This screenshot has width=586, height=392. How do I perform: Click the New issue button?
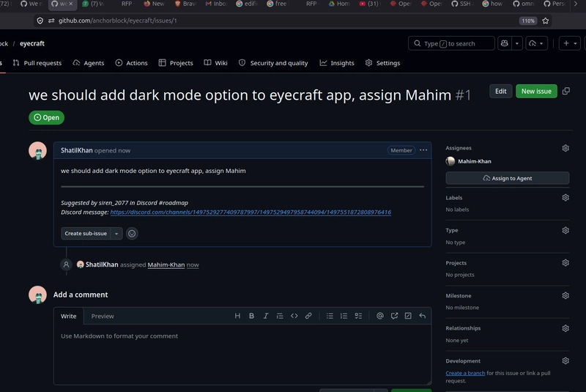tap(536, 91)
